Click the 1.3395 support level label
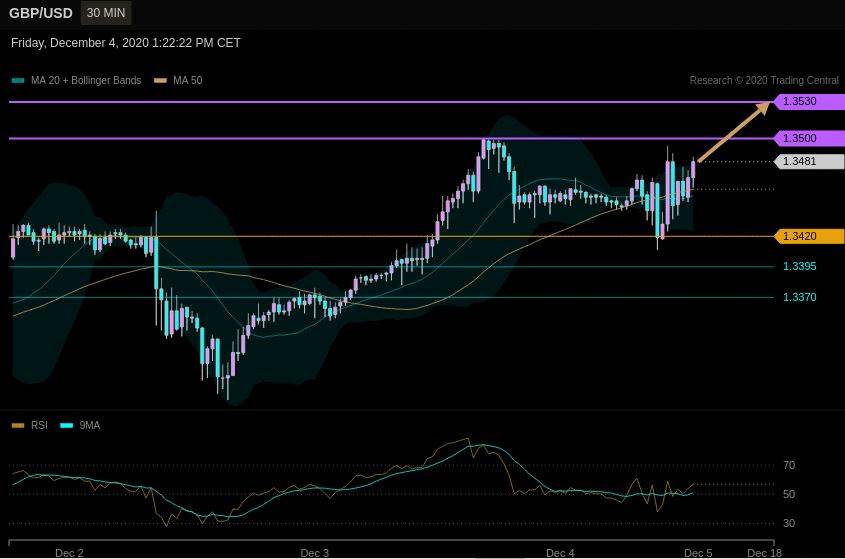This screenshot has width=845, height=559. 800,266
